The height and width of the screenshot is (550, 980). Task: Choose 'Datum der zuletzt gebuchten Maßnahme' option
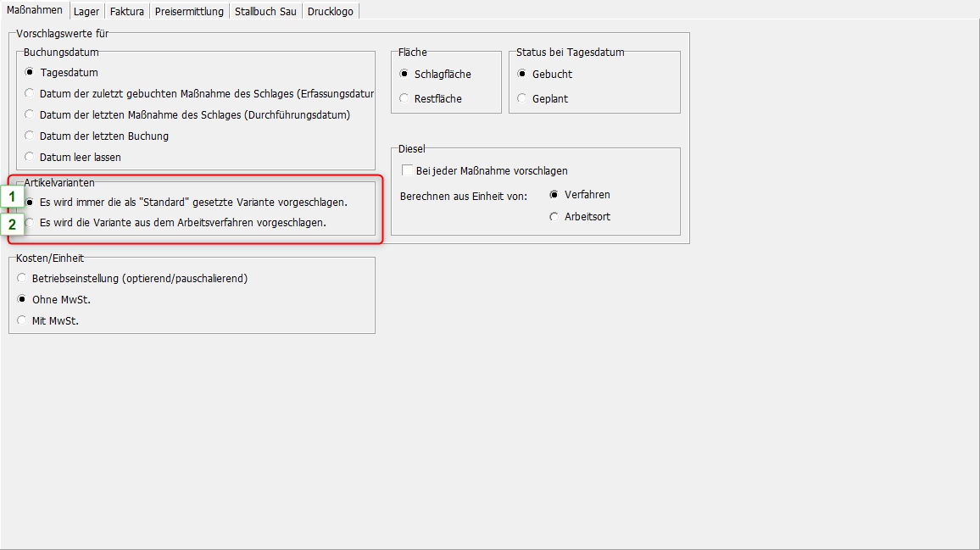click(x=31, y=93)
